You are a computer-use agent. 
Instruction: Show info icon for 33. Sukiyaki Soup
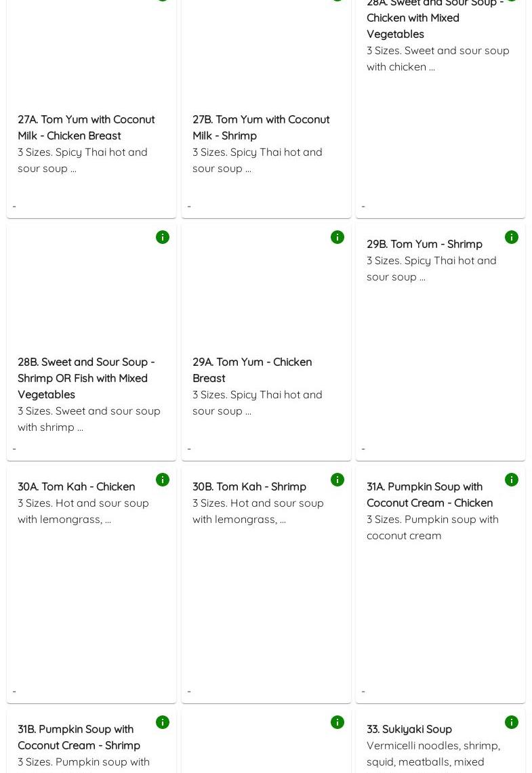[x=512, y=722]
